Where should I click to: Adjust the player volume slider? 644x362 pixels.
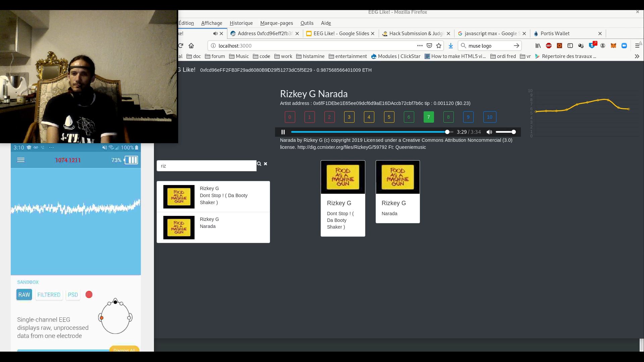505,132
